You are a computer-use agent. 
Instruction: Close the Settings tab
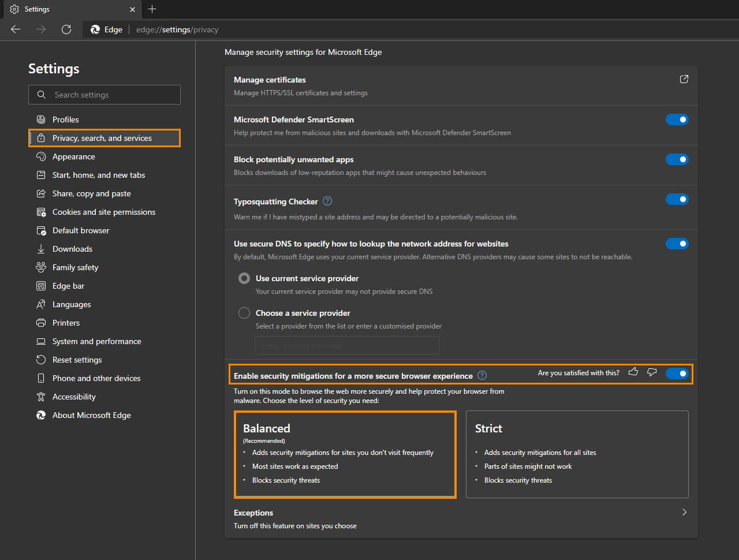pos(132,9)
